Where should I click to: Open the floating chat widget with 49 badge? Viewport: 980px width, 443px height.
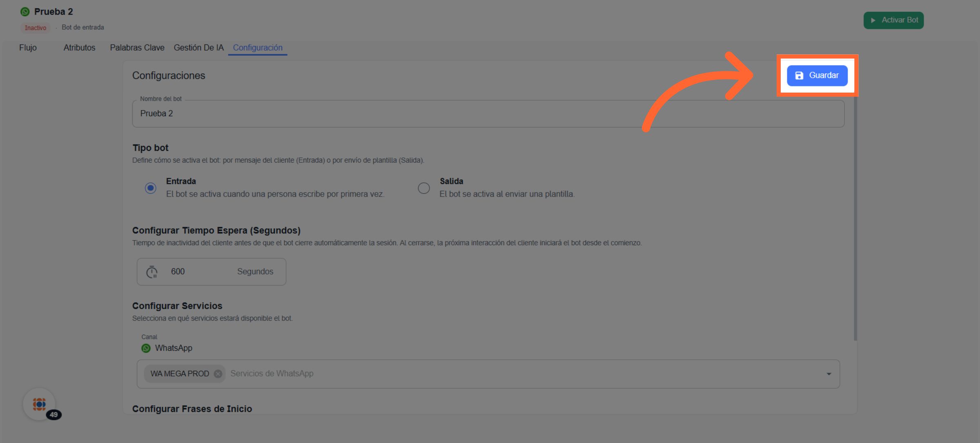click(39, 404)
